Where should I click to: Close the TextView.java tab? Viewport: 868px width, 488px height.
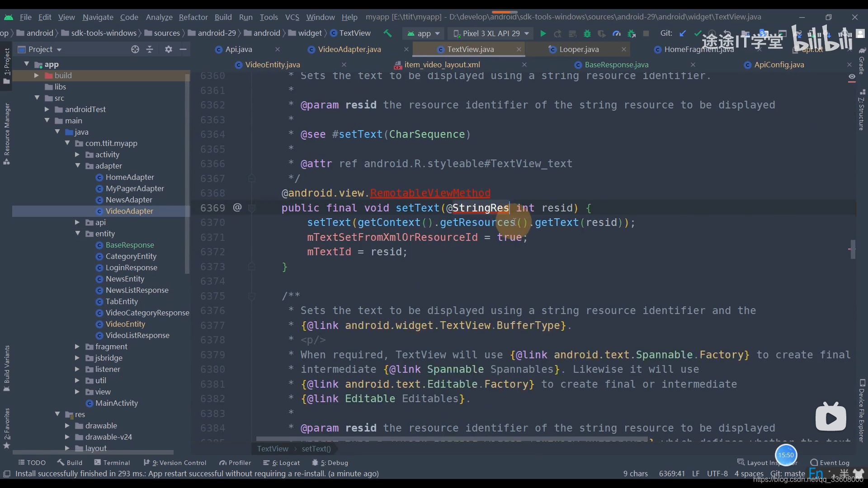tap(519, 49)
